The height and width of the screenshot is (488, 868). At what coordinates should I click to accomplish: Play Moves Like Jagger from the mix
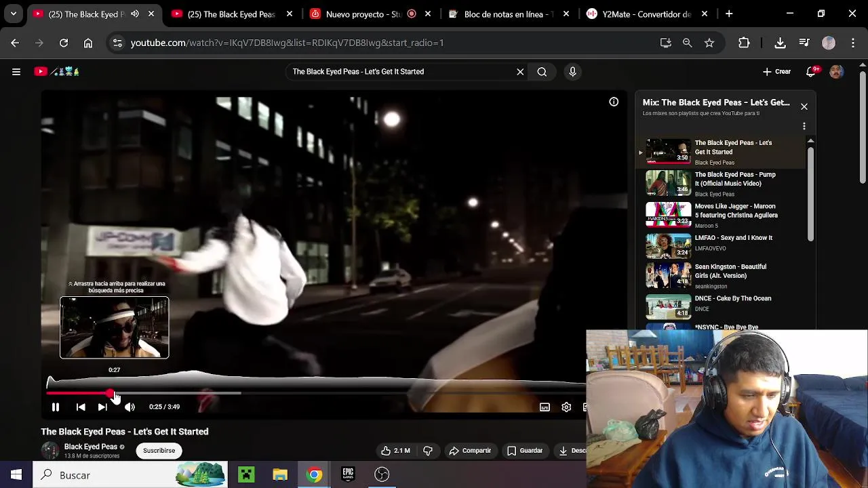tap(724, 215)
